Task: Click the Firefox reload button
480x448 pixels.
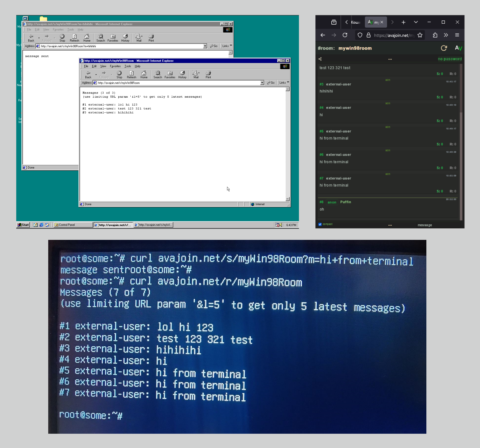Action: (x=345, y=35)
